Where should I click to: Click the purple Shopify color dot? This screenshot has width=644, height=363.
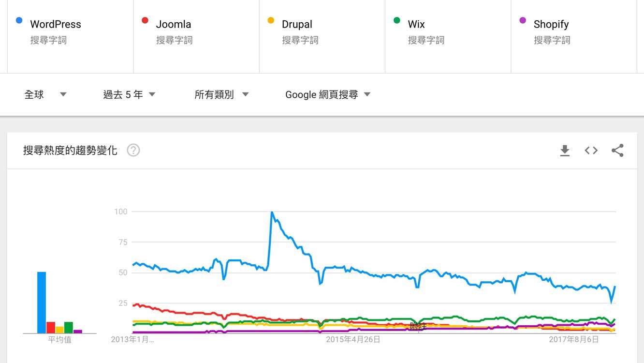523,20
